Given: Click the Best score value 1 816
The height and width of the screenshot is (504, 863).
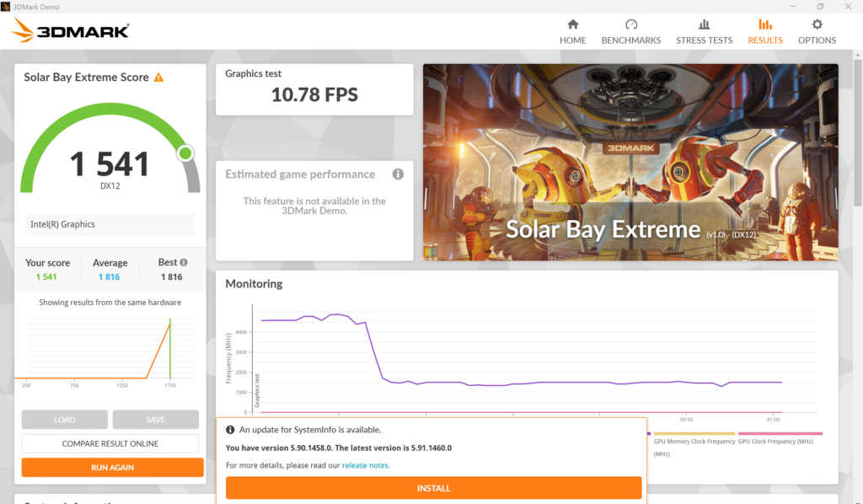Looking at the screenshot, I should [x=171, y=276].
